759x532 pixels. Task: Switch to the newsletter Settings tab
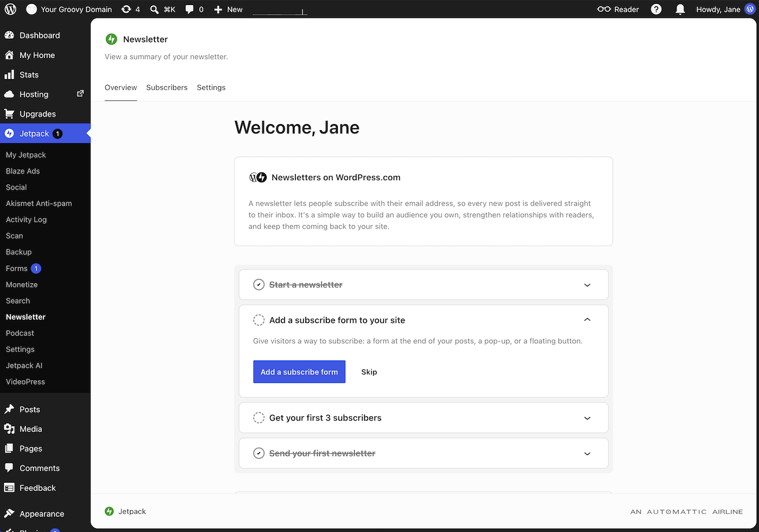(x=211, y=87)
